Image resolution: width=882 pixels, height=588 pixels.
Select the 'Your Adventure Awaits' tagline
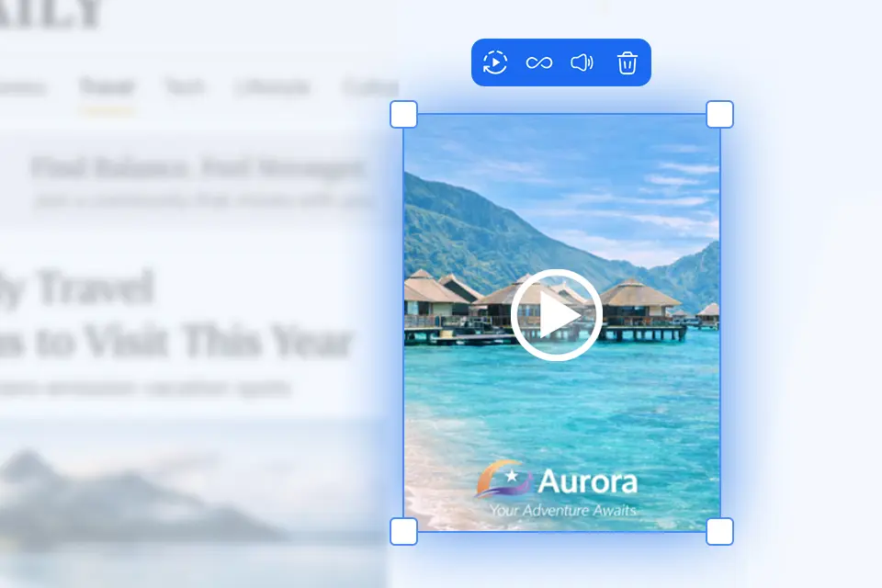[x=562, y=510]
